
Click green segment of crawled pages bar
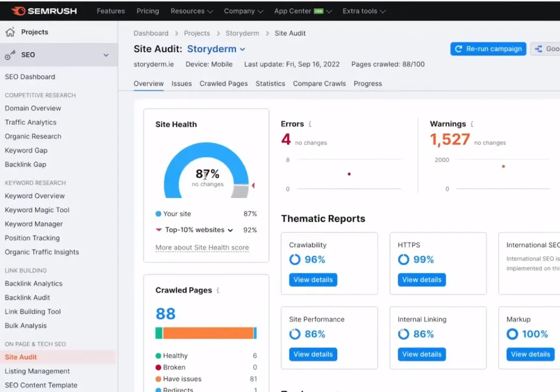click(159, 333)
